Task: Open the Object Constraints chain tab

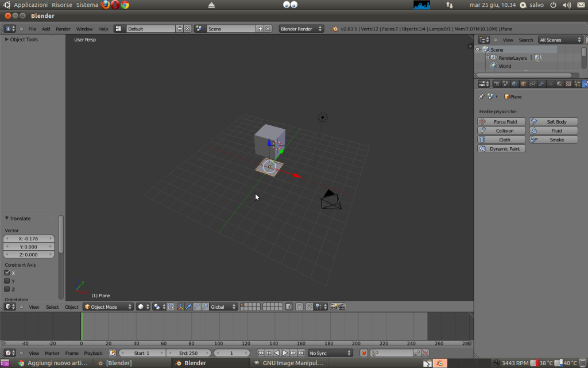Action: (532, 83)
